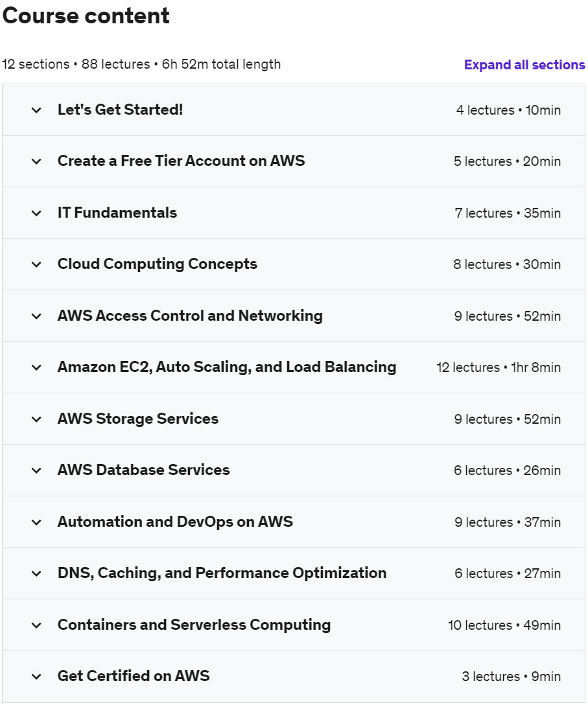Click chevron next to Get Certified on AWS
The image size is (588, 705).
click(36, 676)
